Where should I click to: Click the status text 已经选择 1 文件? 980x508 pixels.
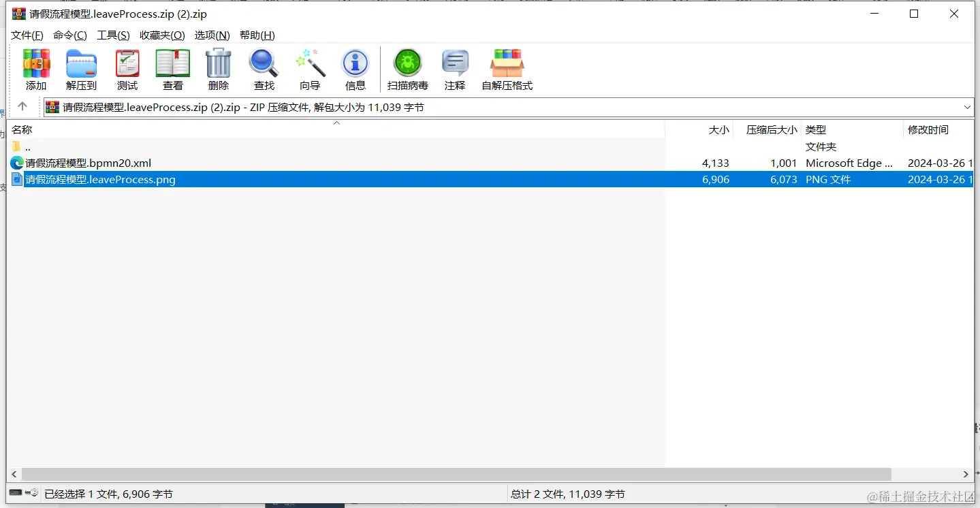pyautogui.click(x=108, y=494)
